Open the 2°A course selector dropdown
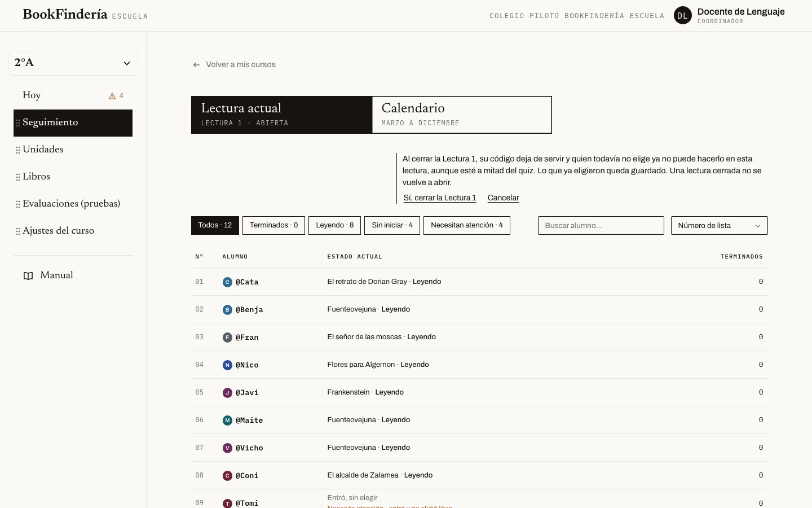This screenshot has width=812, height=508. [x=73, y=63]
